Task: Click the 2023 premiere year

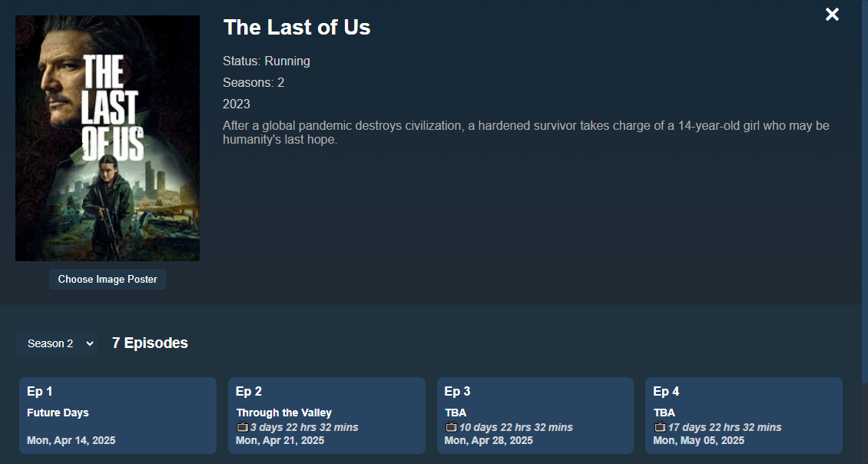Action: point(237,104)
